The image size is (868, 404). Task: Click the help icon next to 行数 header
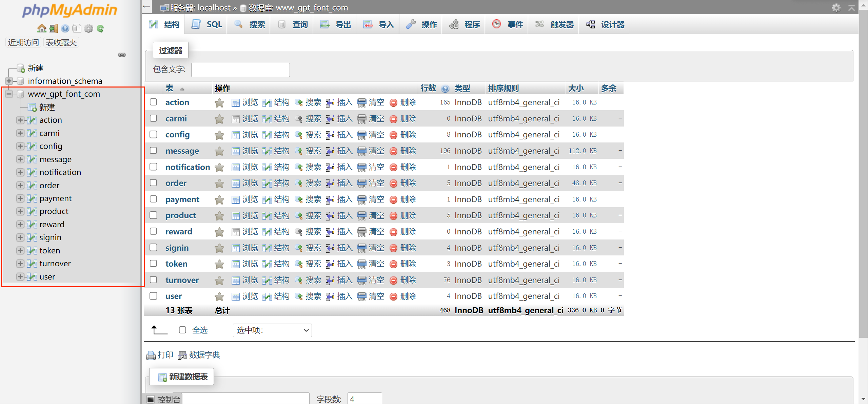click(445, 89)
